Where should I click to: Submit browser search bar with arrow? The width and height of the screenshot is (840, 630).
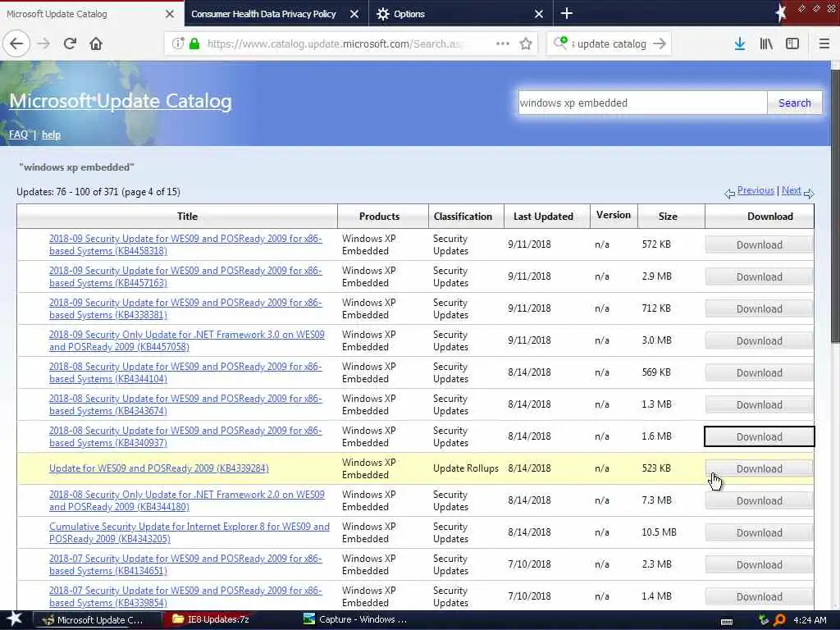[660, 43]
